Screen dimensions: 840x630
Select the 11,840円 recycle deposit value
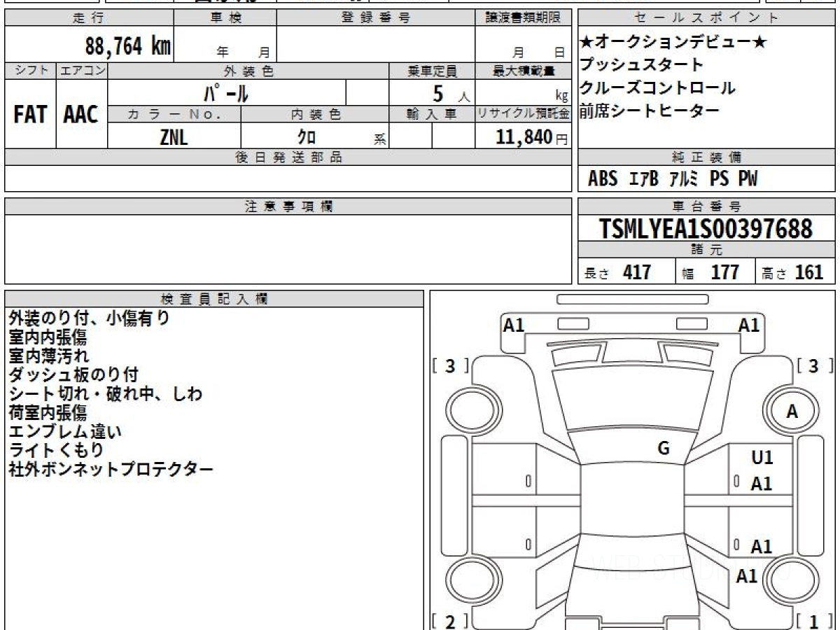tap(531, 137)
